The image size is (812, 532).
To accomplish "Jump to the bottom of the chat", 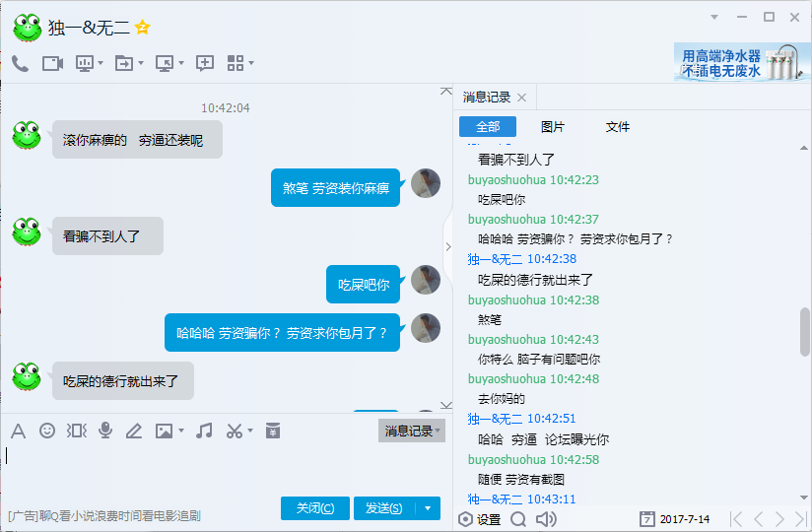I will tap(445, 405).
